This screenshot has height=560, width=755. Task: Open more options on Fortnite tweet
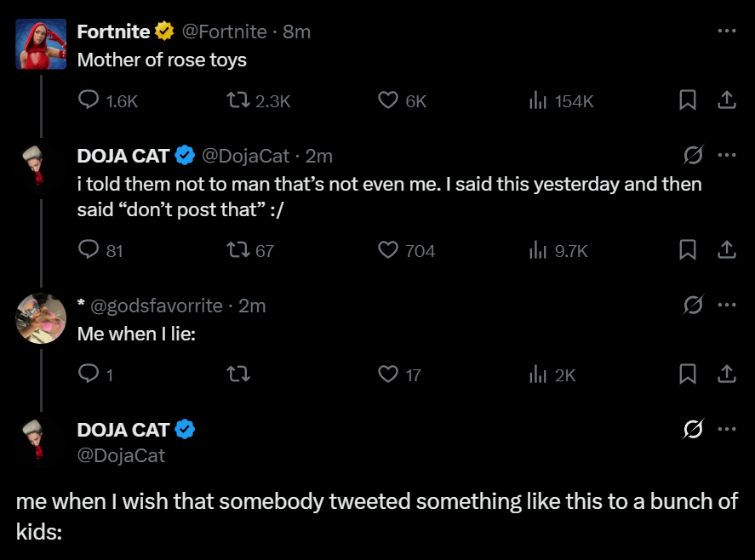(x=726, y=31)
